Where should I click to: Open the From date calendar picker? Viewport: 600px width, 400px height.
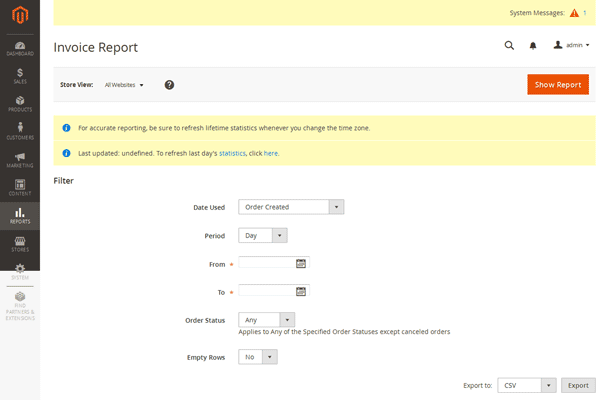[x=300, y=263]
